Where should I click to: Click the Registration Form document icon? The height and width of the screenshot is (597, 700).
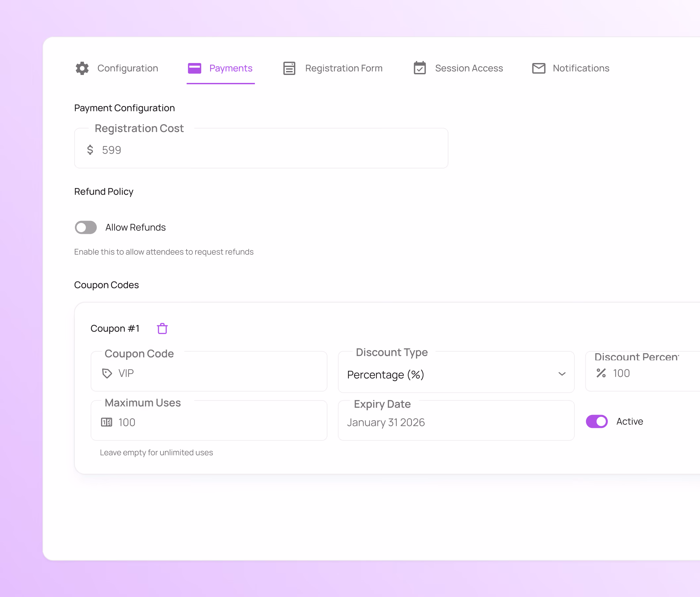click(x=289, y=68)
